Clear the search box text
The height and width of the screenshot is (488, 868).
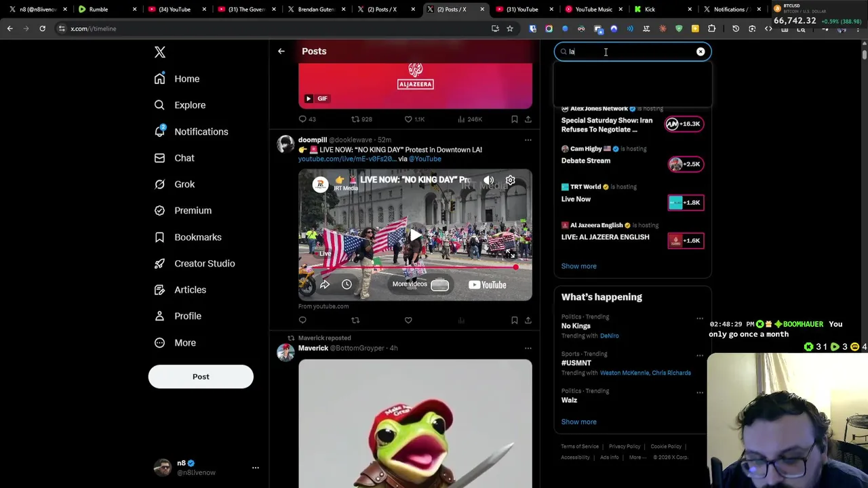tap(701, 52)
